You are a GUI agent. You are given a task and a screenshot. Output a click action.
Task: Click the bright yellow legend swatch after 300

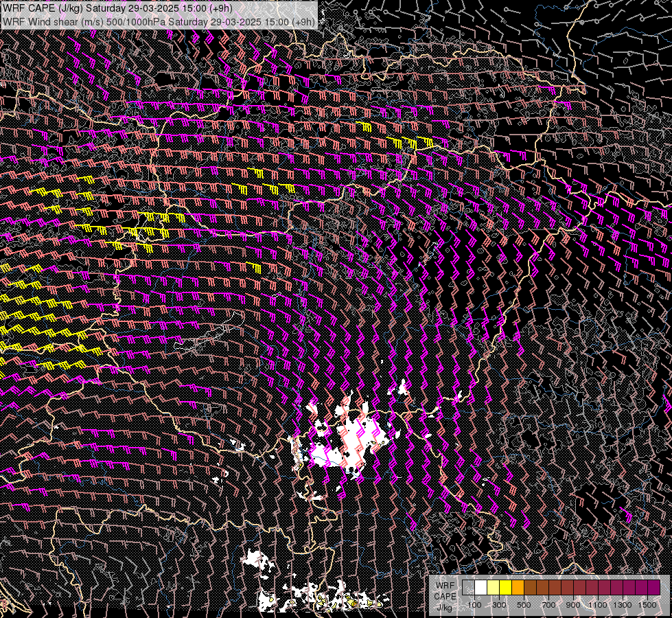pos(506,587)
